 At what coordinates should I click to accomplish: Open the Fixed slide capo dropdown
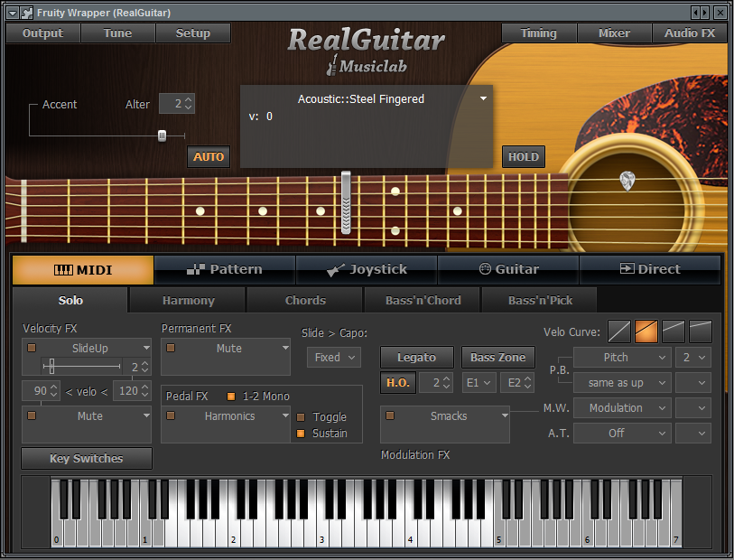334,358
